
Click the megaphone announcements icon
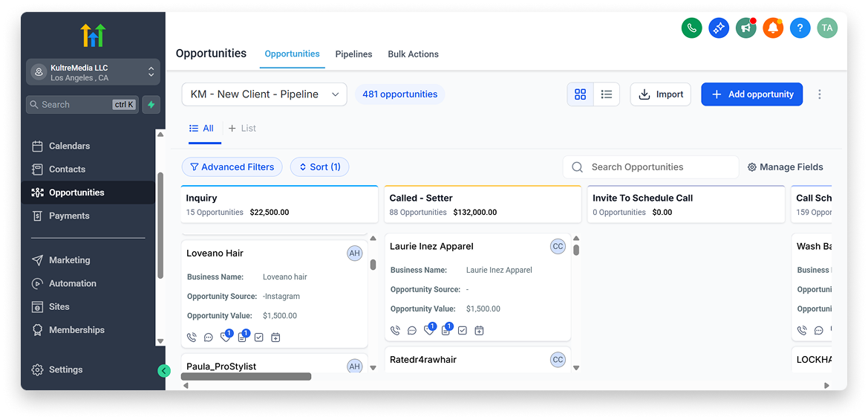pos(745,28)
